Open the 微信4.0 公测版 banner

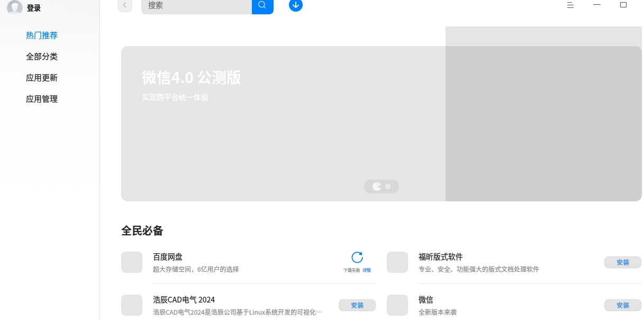coord(283,123)
